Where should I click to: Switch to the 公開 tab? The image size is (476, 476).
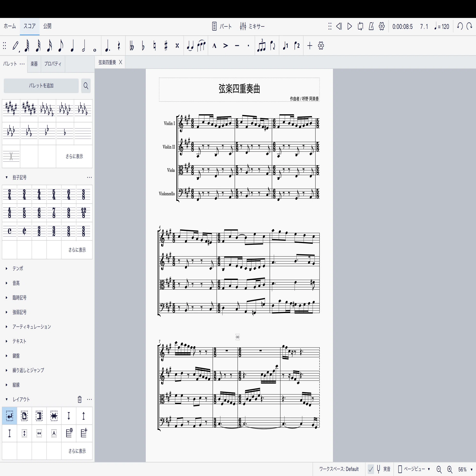(x=47, y=26)
